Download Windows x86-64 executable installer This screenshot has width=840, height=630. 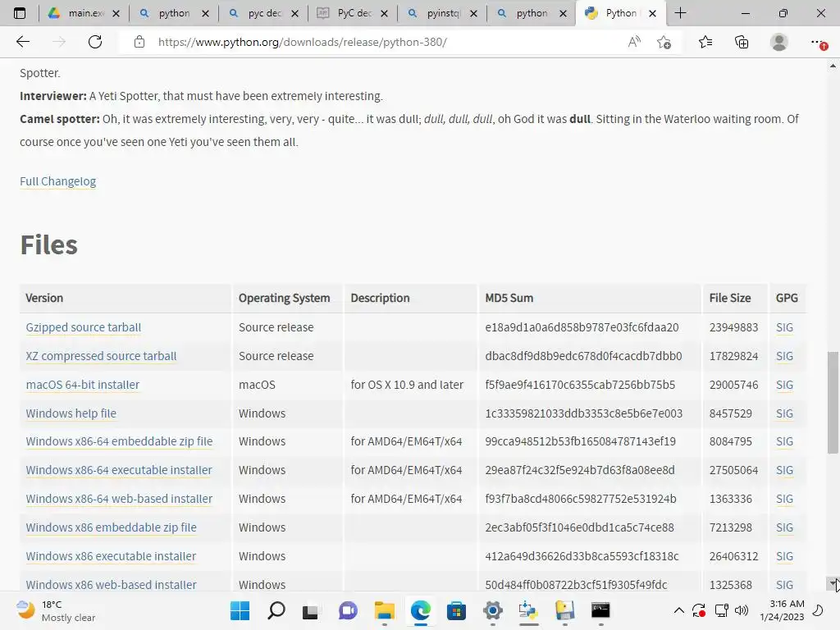119,470
